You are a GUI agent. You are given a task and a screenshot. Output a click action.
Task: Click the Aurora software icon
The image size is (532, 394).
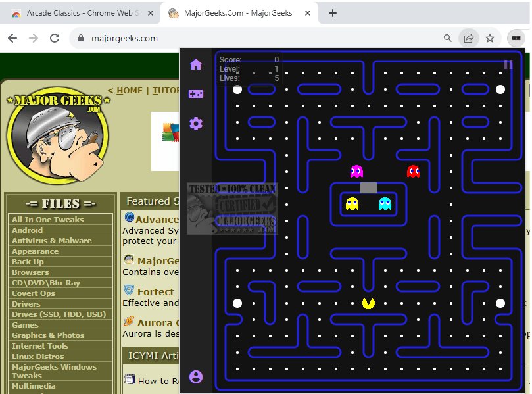(129, 321)
